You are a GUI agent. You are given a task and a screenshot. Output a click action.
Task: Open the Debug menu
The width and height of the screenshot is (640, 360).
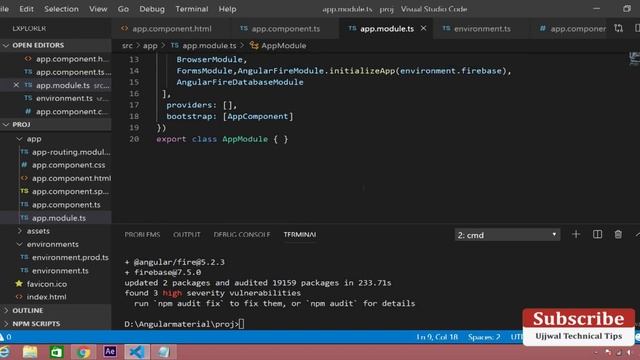151,9
